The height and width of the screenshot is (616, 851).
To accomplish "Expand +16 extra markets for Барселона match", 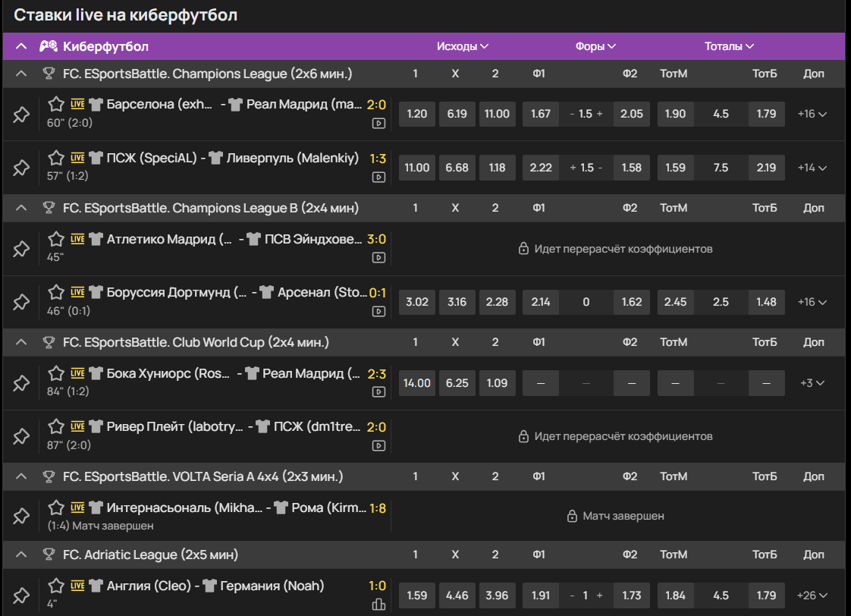I will click(x=812, y=114).
